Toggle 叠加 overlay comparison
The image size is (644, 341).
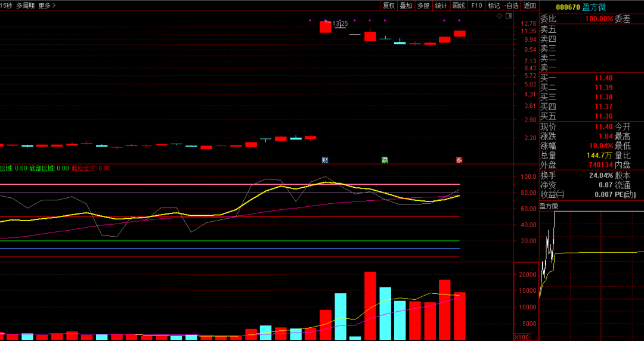pyautogui.click(x=406, y=5)
